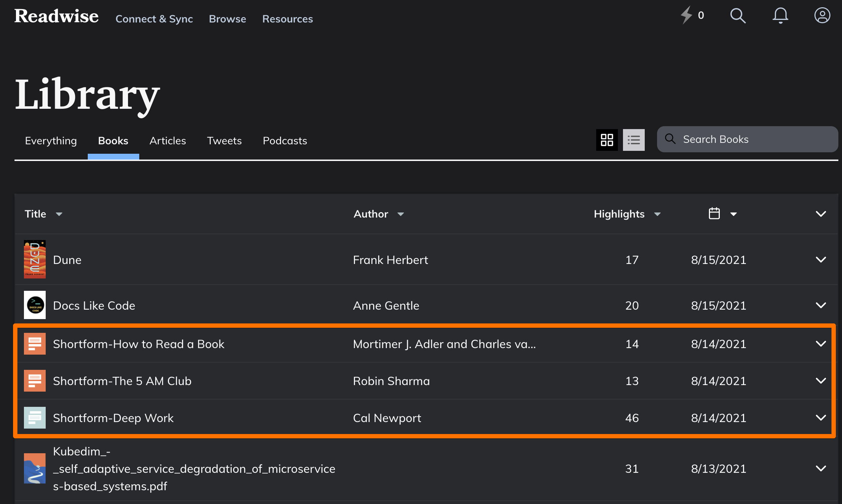
Task: Click Shortform-Deep Work cover icon
Action: (x=35, y=418)
